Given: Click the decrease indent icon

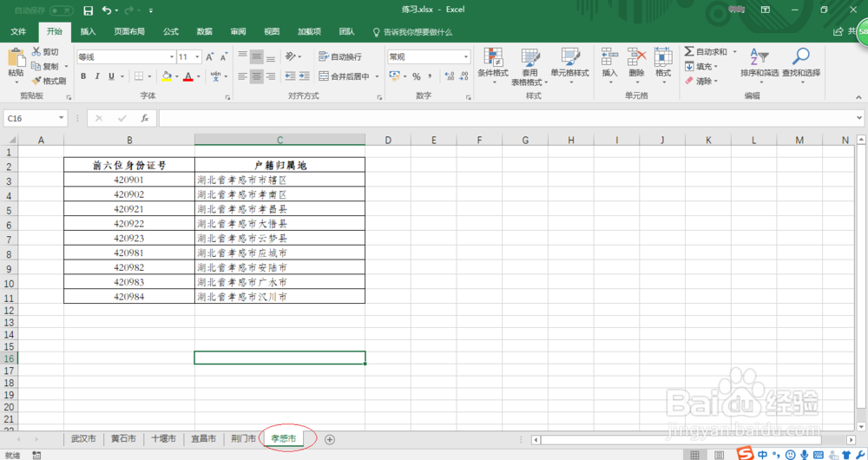Looking at the screenshot, I should point(290,76).
